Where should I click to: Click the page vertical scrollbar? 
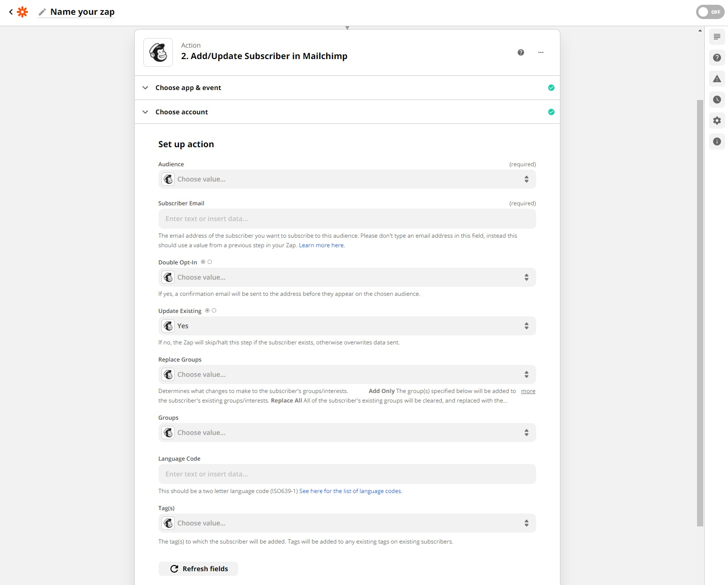(x=700, y=313)
